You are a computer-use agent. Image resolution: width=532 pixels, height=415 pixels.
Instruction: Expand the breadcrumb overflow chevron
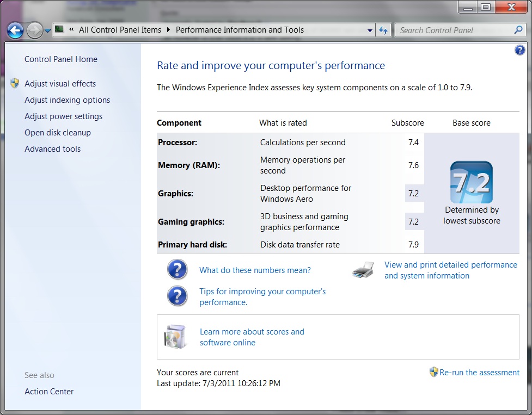[x=71, y=29]
